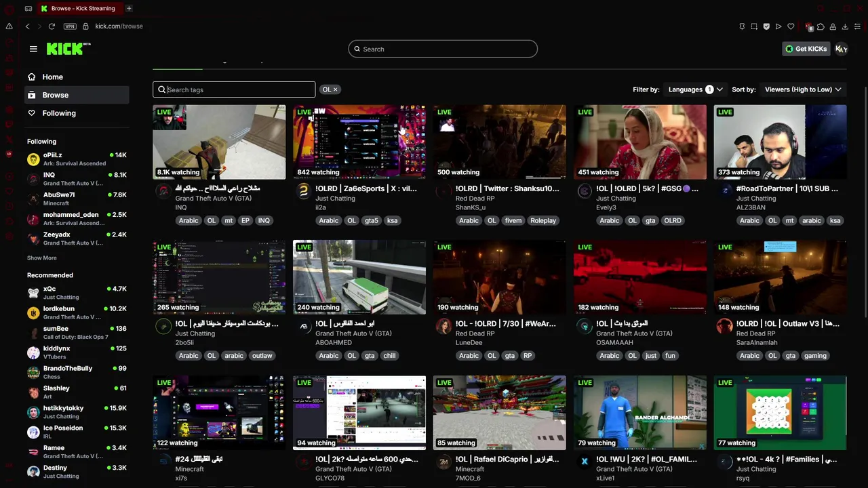Click the KICK beta logo
868x488 pixels.
point(68,48)
